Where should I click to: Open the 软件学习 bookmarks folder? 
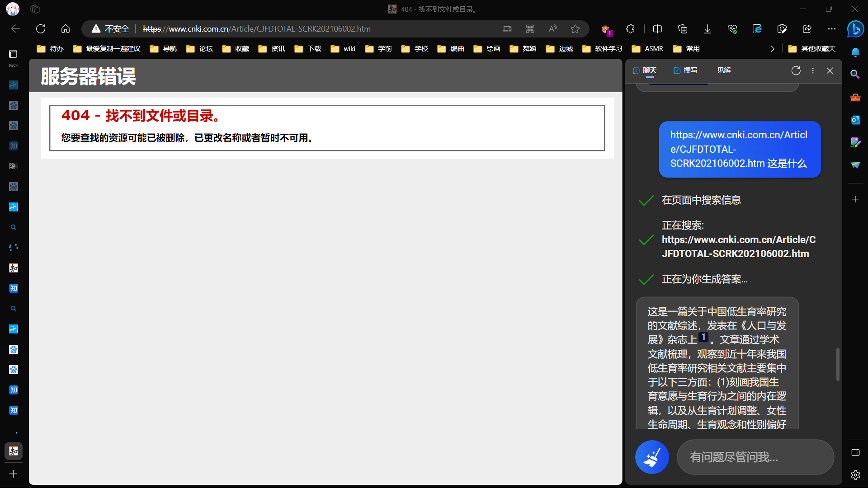click(602, 49)
